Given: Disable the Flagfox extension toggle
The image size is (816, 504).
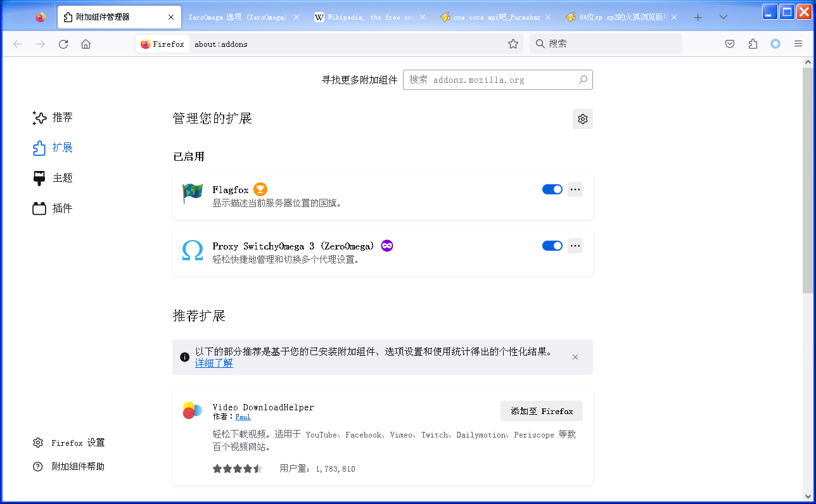Looking at the screenshot, I should click(x=552, y=189).
